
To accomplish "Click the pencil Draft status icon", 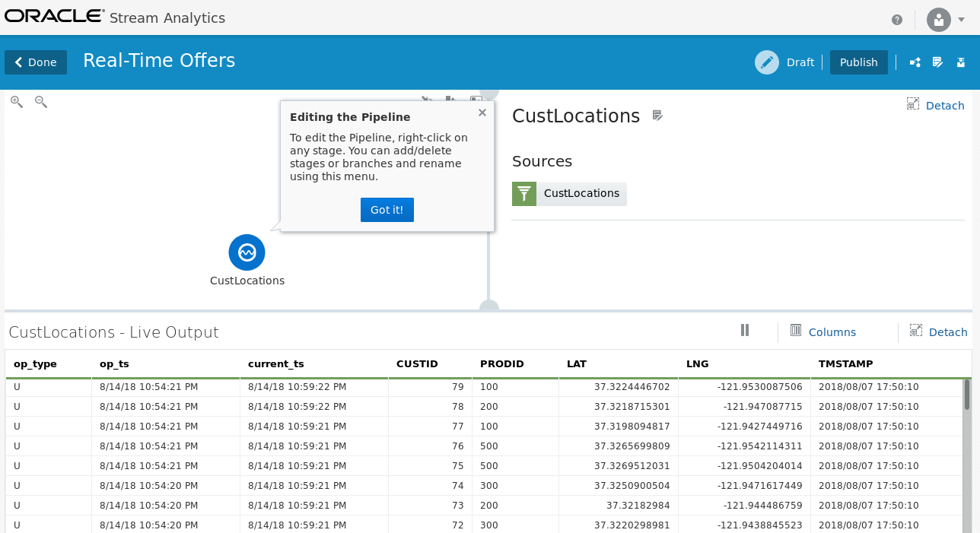I will pos(767,62).
